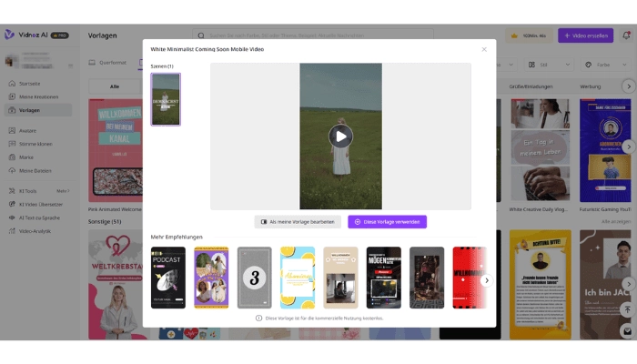Select Vorlagen in sidebar
Viewport: 637px width, 364px height.
click(38, 110)
